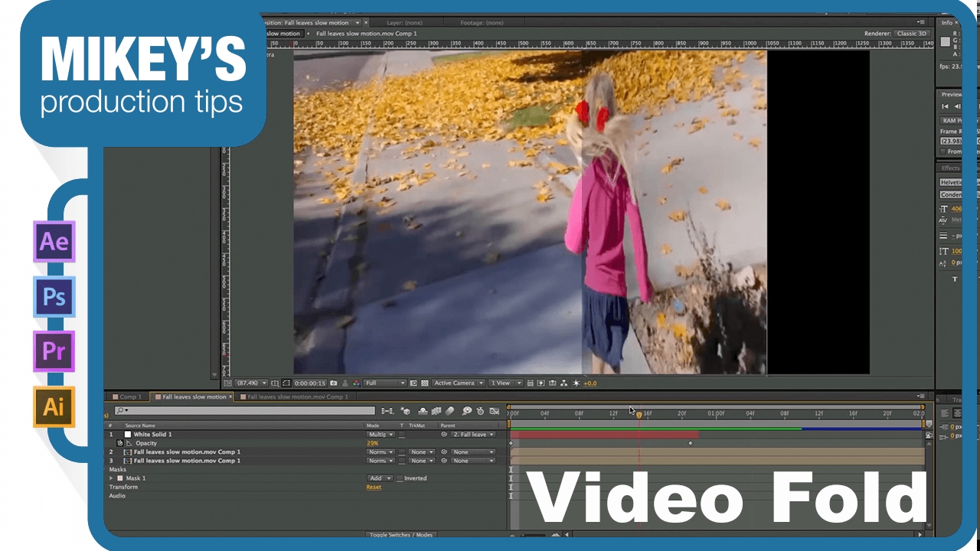Click the Premiere Pro Pr badge
Screen dimensions: 980x551
(54, 351)
